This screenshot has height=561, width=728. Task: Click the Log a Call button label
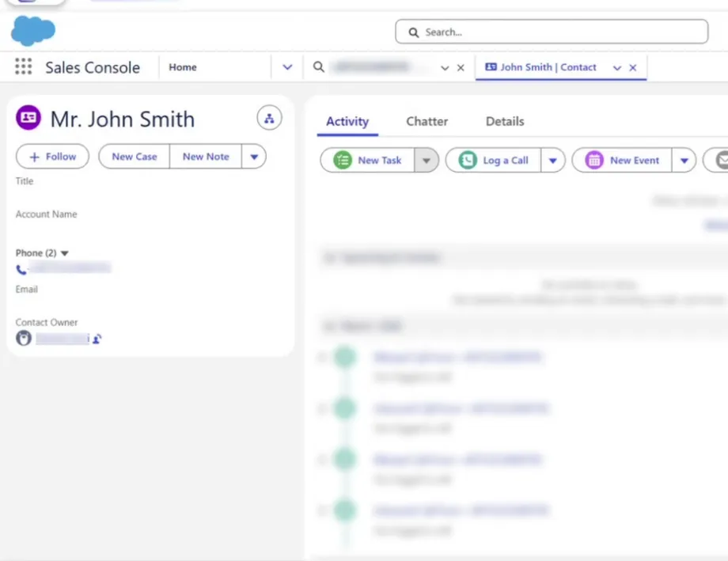[506, 160]
